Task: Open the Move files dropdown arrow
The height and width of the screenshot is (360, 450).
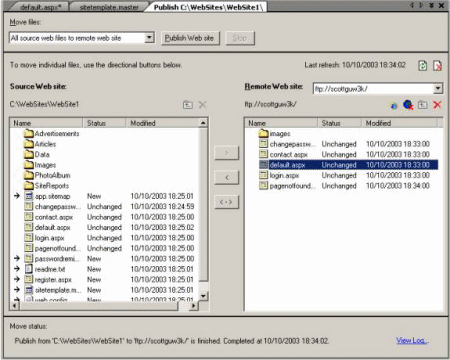Action: point(150,38)
